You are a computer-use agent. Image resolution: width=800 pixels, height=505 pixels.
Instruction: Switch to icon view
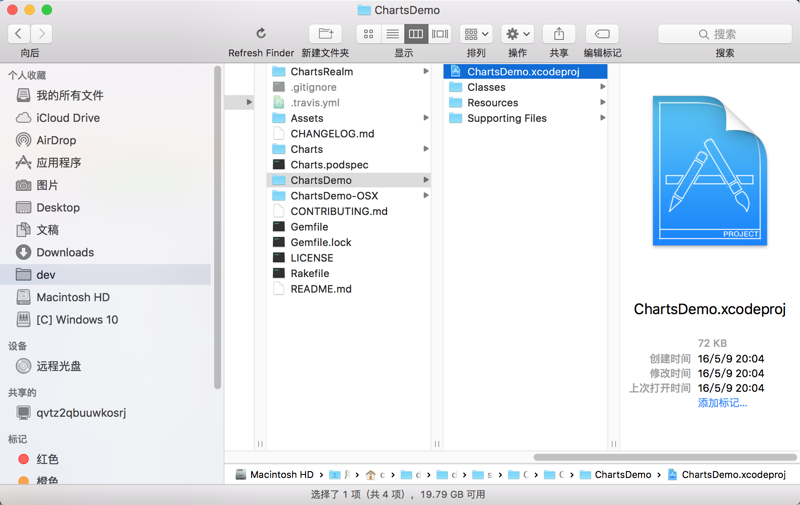(x=368, y=34)
